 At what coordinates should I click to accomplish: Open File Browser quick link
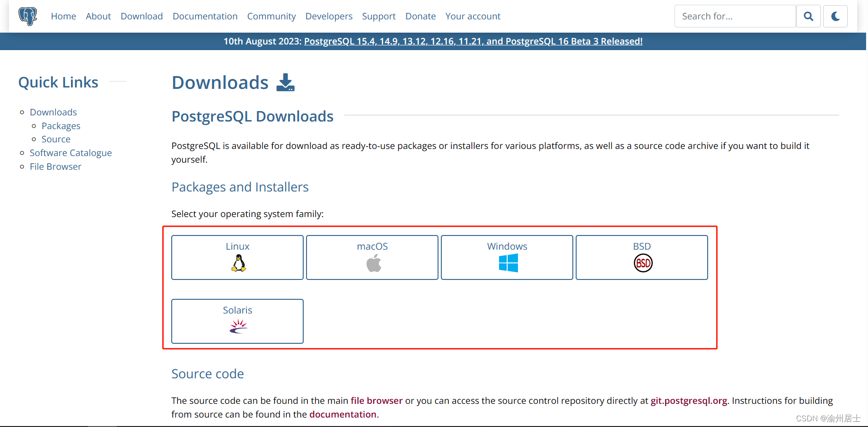tap(55, 166)
